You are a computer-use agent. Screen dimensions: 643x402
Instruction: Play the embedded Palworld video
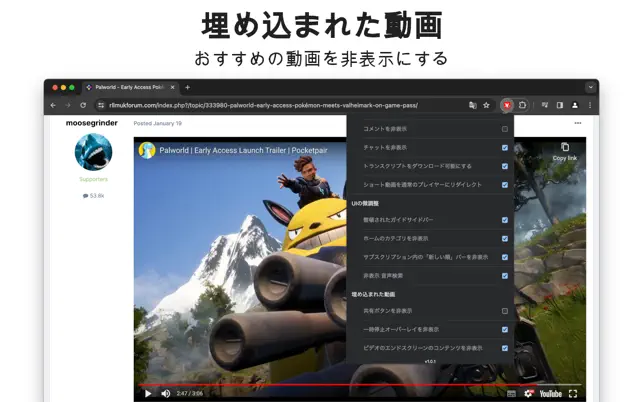(148, 394)
